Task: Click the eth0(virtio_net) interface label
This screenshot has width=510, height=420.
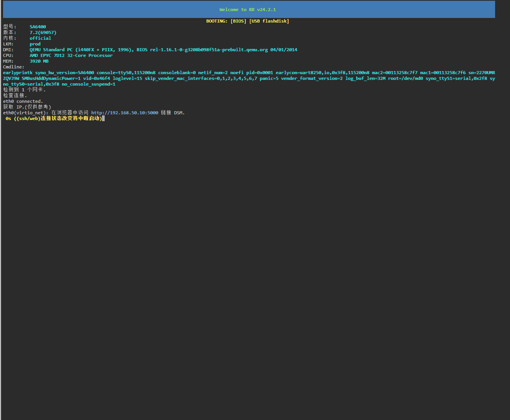Action: [26, 113]
